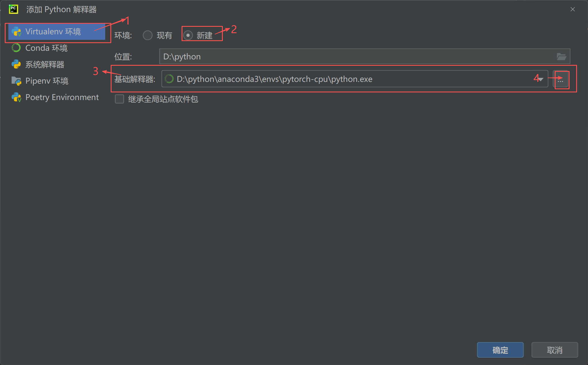Click the browse button next to base interpreter
The height and width of the screenshot is (365, 588).
click(x=561, y=80)
